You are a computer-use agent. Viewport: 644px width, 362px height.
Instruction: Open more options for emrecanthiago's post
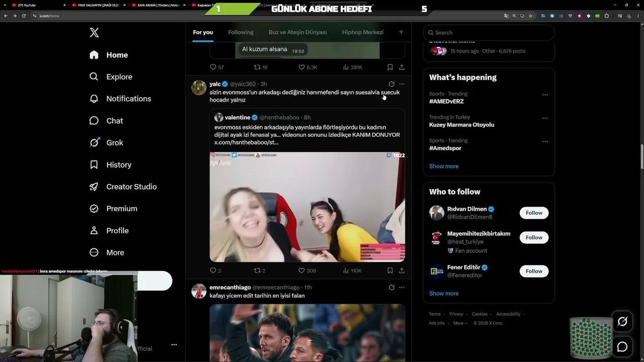(x=401, y=288)
